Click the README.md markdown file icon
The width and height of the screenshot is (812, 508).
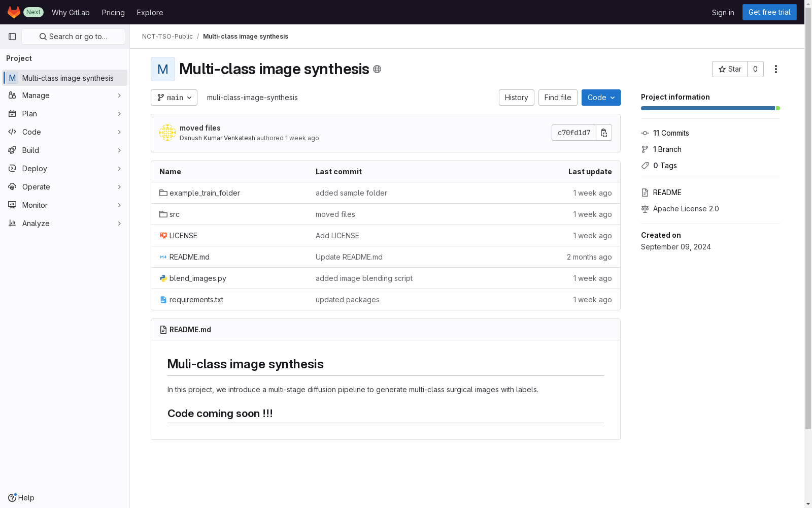click(163, 257)
